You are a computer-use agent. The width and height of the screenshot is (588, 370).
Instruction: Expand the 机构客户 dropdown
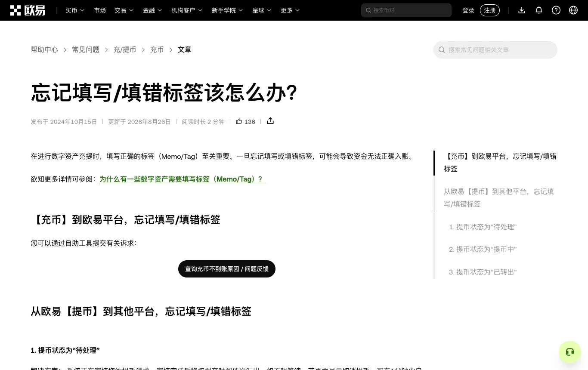pyautogui.click(x=187, y=10)
